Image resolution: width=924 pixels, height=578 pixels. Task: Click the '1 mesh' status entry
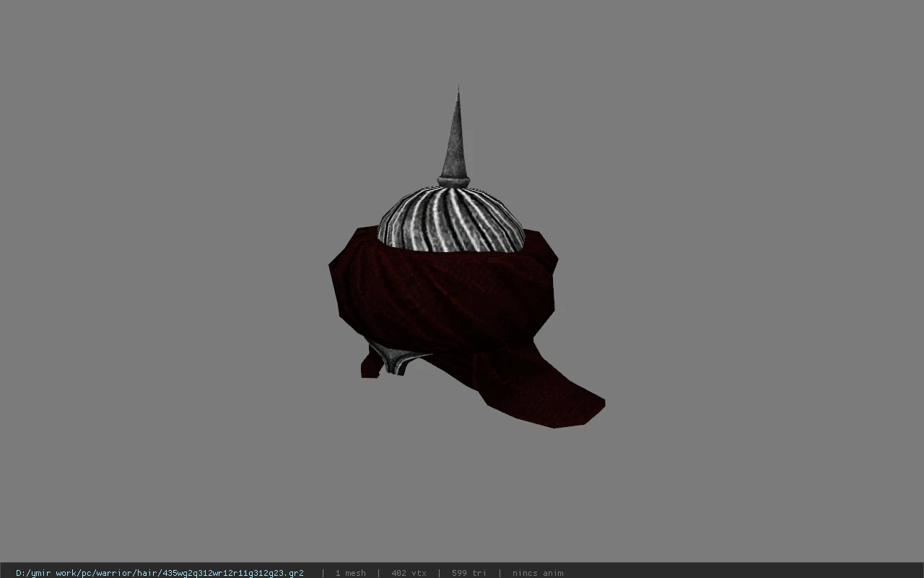(350, 573)
